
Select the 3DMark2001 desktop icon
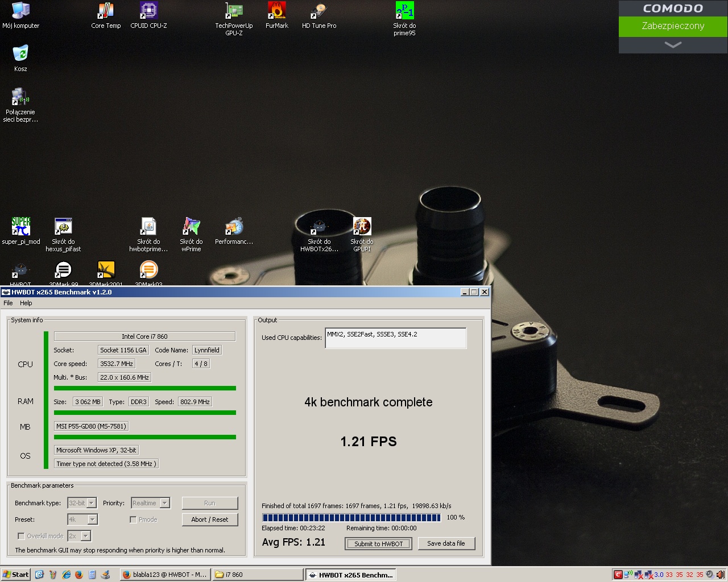pyautogui.click(x=106, y=273)
